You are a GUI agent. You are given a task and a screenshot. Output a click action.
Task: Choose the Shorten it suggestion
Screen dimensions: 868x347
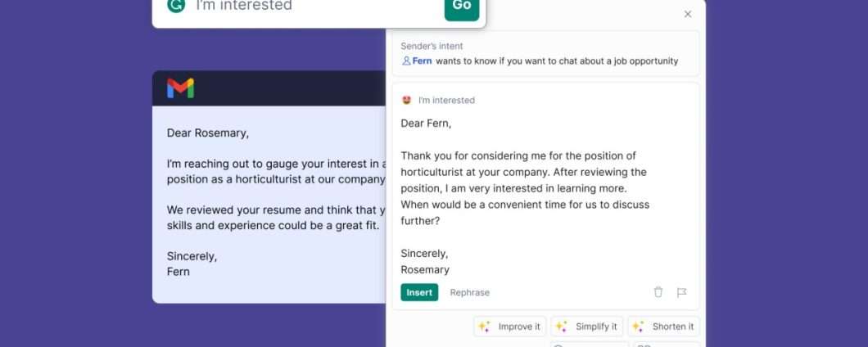tap(663, 327)
